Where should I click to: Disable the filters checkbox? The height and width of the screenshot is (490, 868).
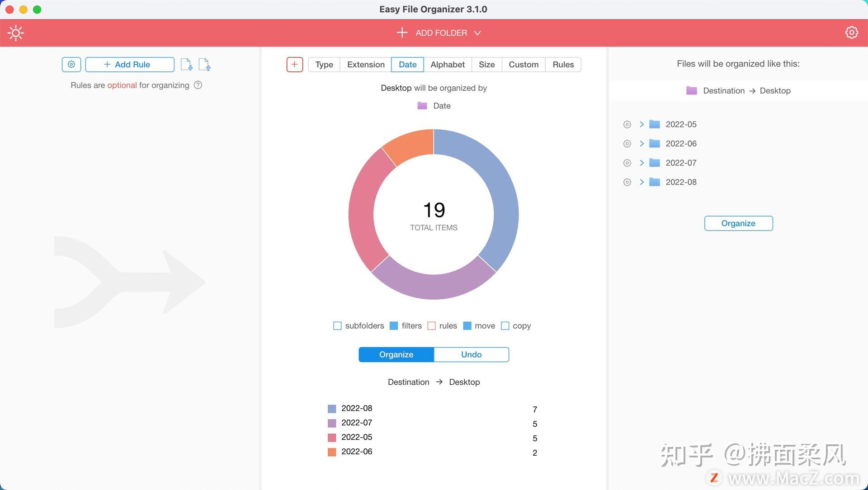coord(393,325)
